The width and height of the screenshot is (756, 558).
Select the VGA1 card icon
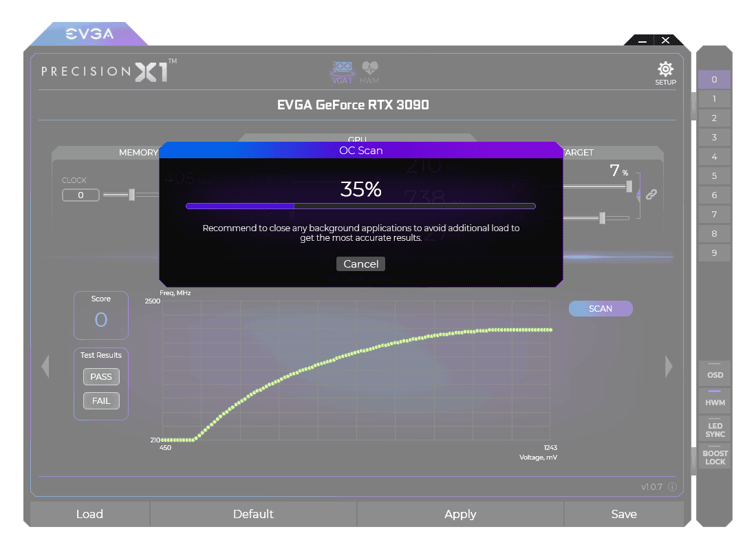pyautogui.click(x=343, y=72)
